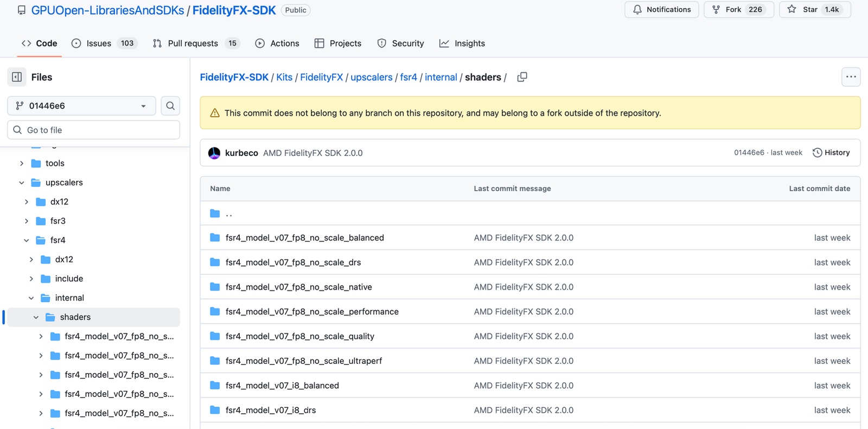
Task: Open FidelityFX-SDK repository title link
Action: 234,10
